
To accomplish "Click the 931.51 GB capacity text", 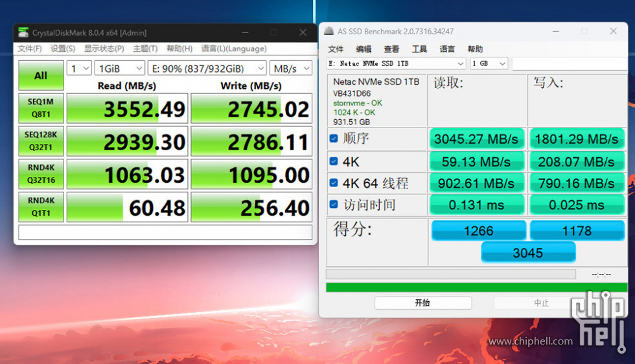I will (x=351, y=122).
